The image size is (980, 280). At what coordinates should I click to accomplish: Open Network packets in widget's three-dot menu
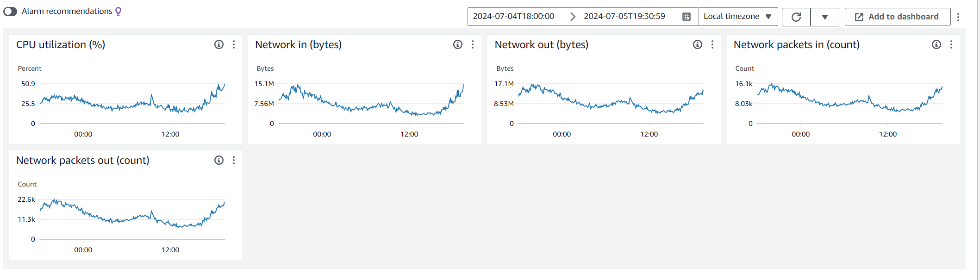[x=951, y=44]
